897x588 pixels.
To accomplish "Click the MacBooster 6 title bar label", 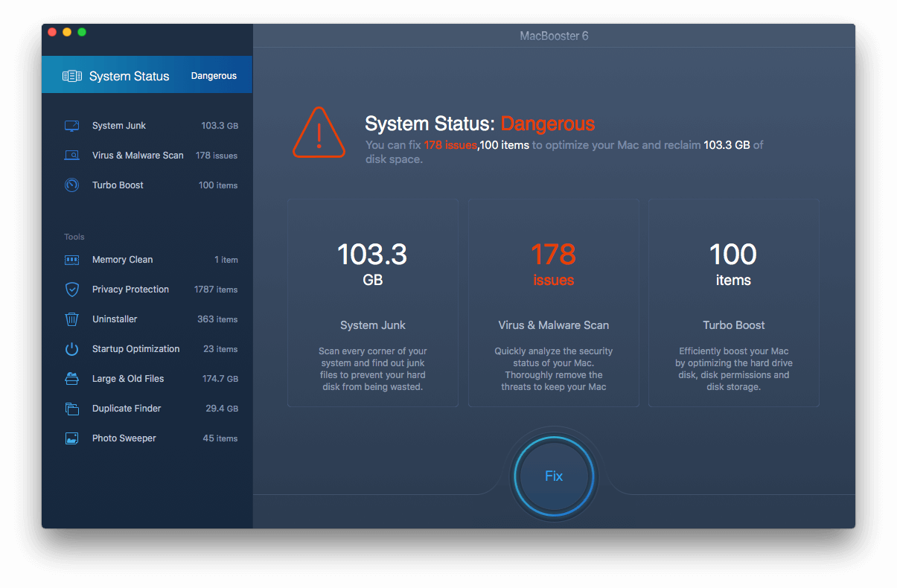I will [554, 35].
